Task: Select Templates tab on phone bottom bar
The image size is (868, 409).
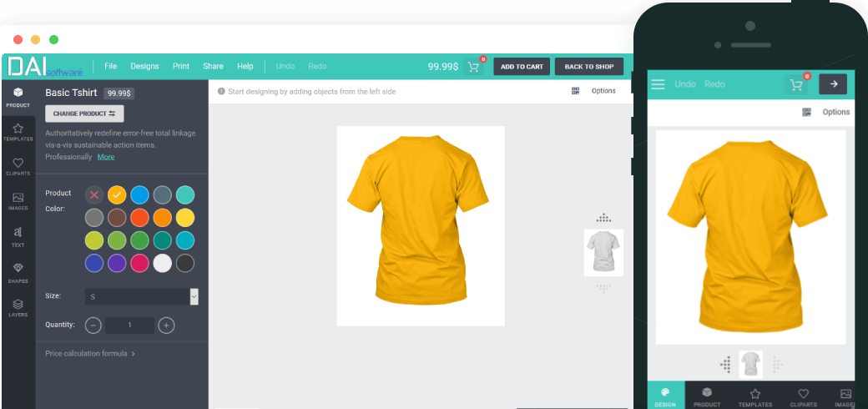Action: point(755,396)
